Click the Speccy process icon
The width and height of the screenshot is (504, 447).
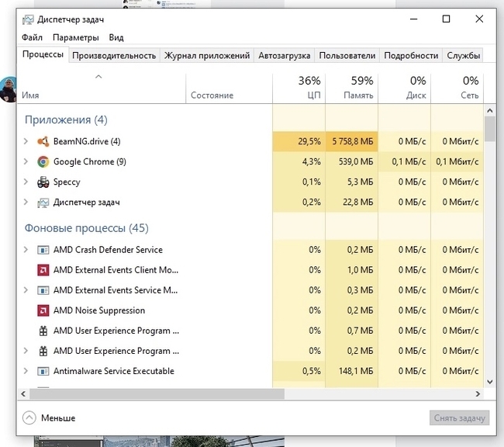point(43,182)
